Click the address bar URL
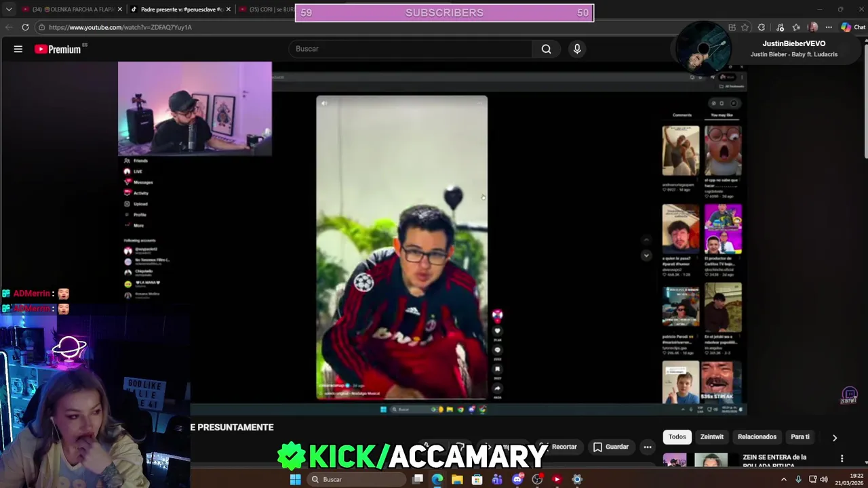This screenshot has width=868, height=488. tap(120, 27)
